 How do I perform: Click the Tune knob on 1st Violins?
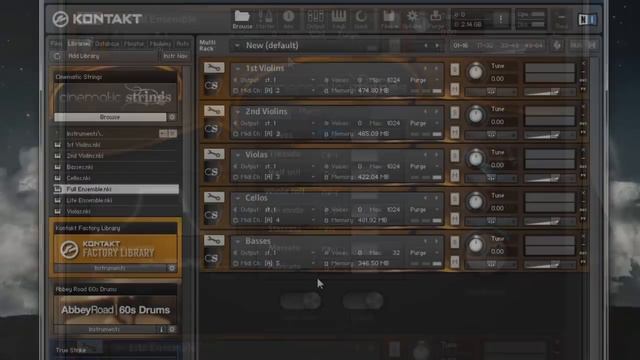[476, 72]
